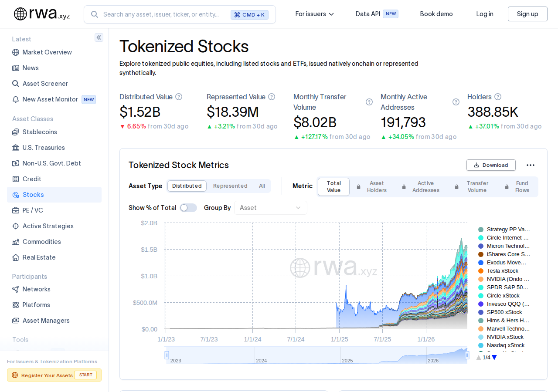The height and width of the screenshot is (392, 558).
Task: Click the Micron Technol... color swatch
Action: click(481, 246)
